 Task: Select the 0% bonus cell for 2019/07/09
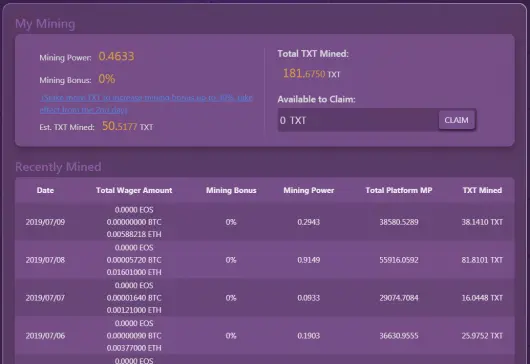231,222
